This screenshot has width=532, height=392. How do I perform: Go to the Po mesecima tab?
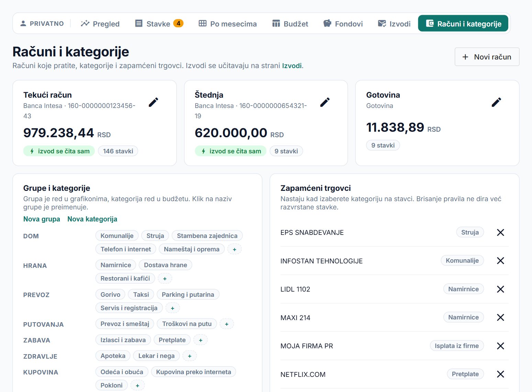tap(228, 24)
